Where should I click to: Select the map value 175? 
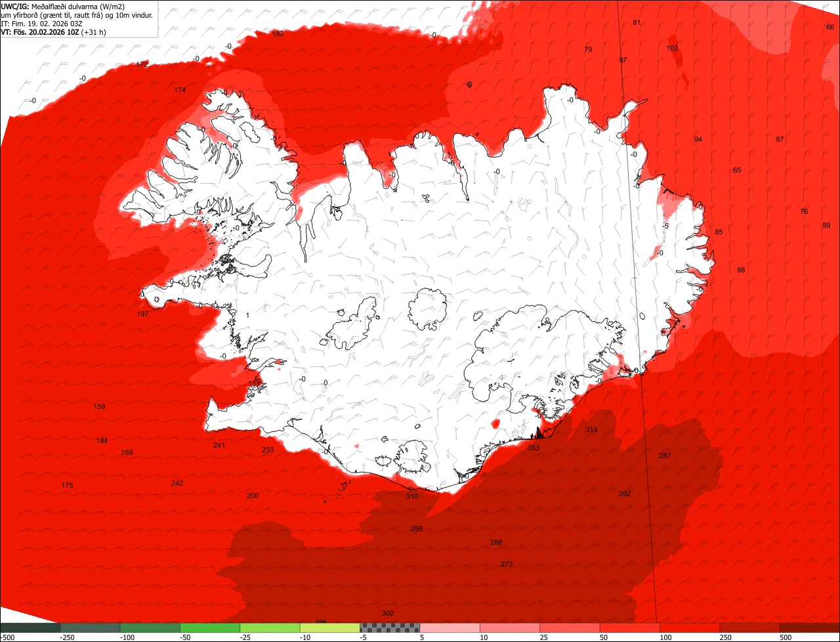point(67,485)
